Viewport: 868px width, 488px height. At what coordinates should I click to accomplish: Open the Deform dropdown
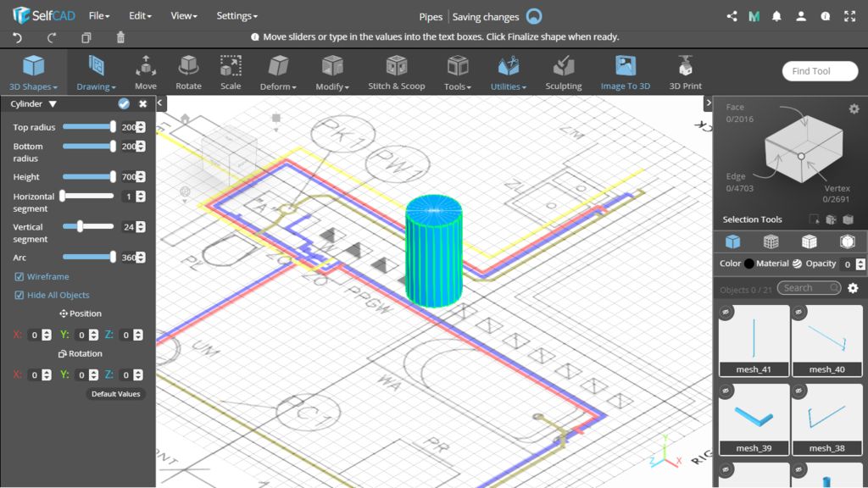pyautogui.click(x=277, y=72)
